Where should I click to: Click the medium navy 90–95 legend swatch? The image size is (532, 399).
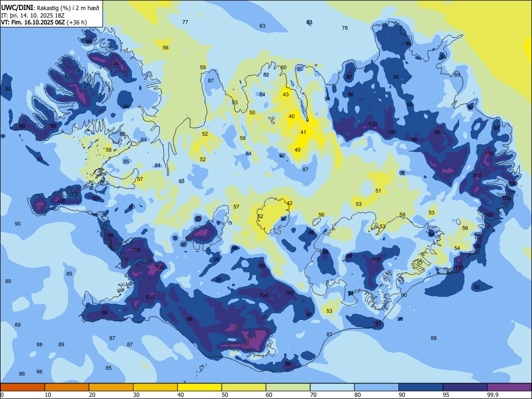pyautogui.click(x=421, y=387)
